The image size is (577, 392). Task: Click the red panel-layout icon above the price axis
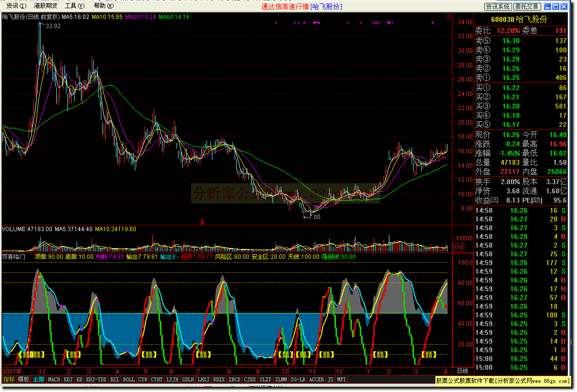click(448, 16)
